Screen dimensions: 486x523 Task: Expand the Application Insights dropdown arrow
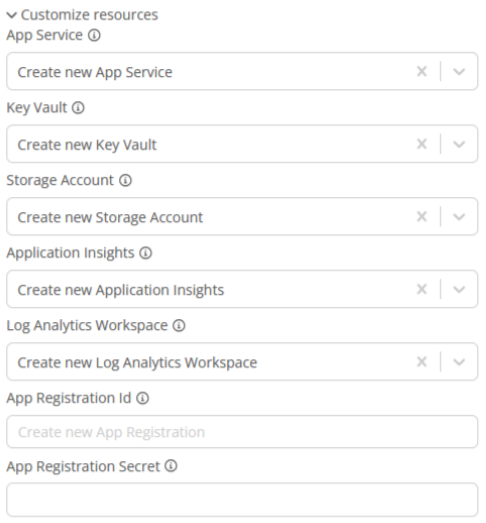click(459, 289)
